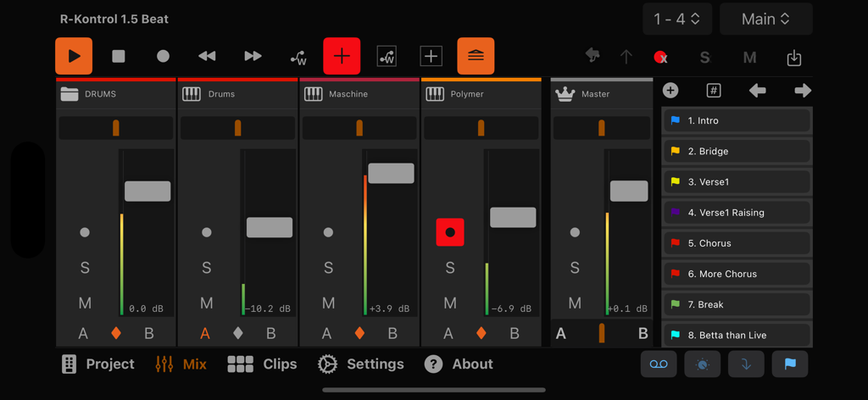This screenshot has width=868, height=400.
Task: Clear record arm with red X icon
Action: click(x=660, y=57)
